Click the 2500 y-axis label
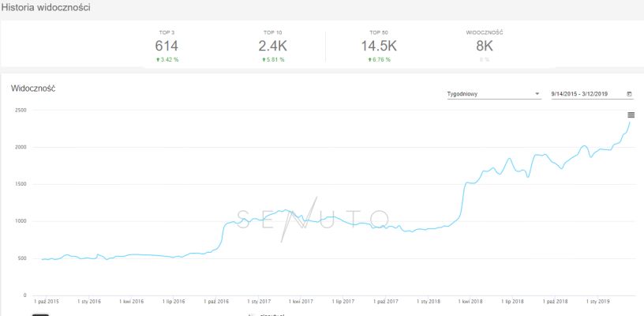The width and height of the screenshot is (644, 316). click(x=20, y=111)
